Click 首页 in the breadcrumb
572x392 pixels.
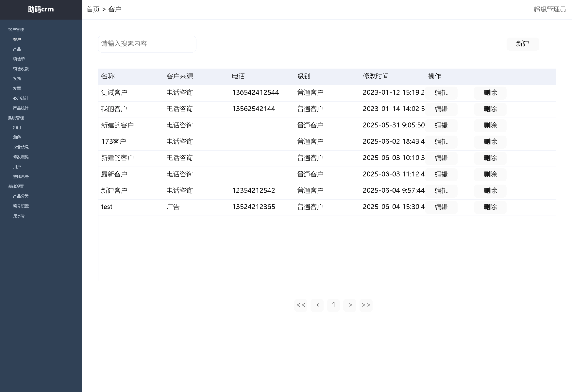click(x=93, y=9)
